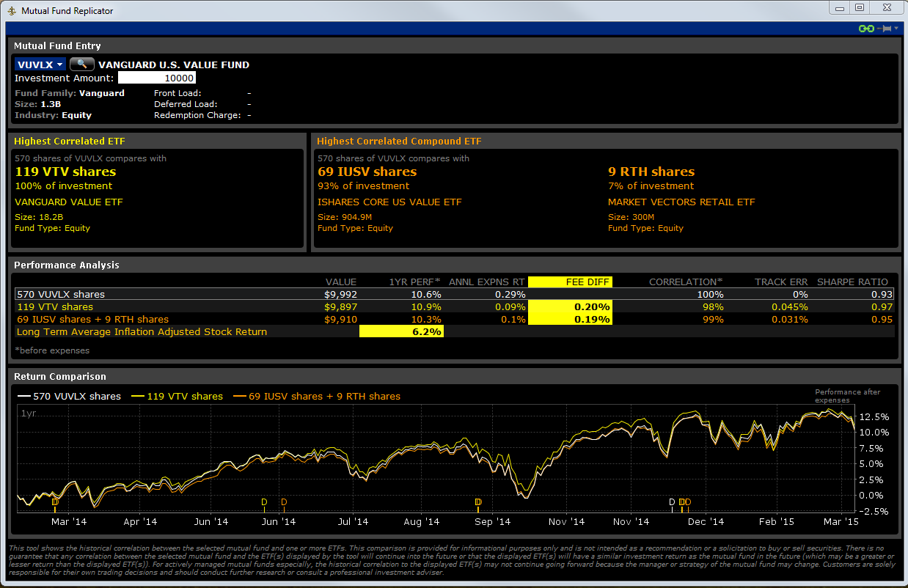Select the 119 VTV shares table row label
908x588 pixels.
tap(55, 306)
